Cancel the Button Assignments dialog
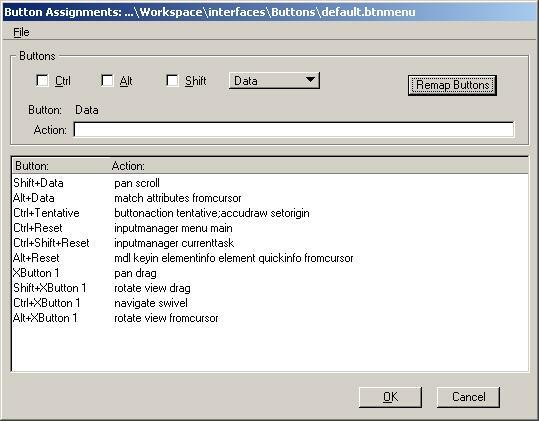 [468, 397]
